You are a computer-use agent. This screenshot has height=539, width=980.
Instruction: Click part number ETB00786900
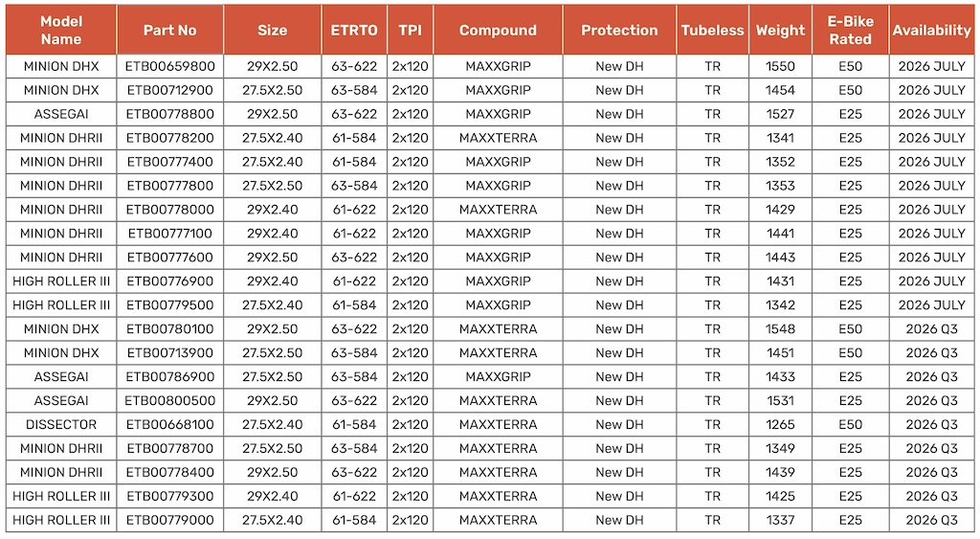click(170, 377)
